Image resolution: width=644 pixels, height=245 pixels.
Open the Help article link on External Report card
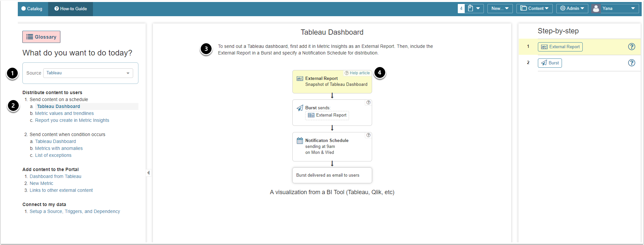pos(357,73)
